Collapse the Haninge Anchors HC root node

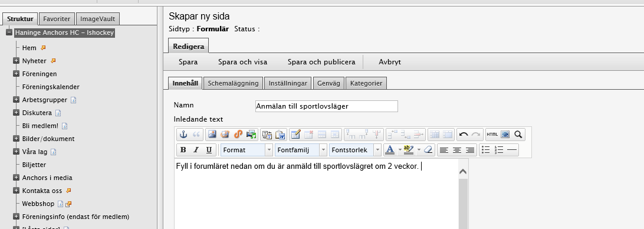pos(9,32)
